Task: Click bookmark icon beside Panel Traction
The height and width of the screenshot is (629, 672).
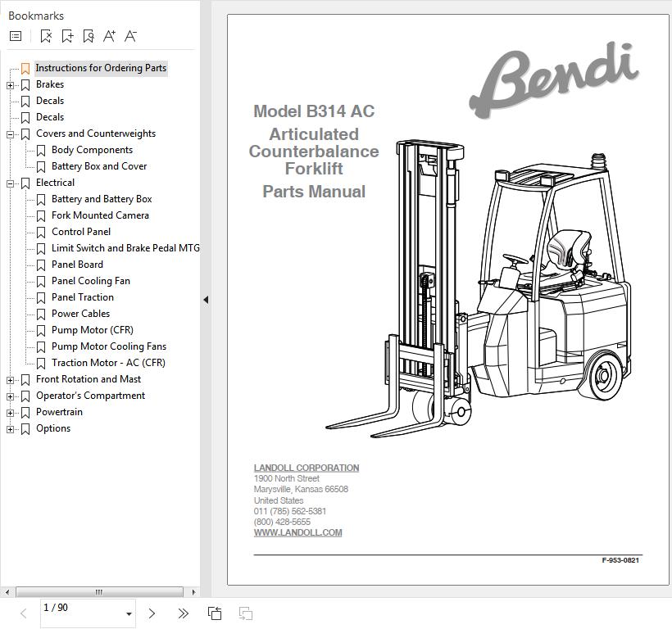Action: pos(41,298)
